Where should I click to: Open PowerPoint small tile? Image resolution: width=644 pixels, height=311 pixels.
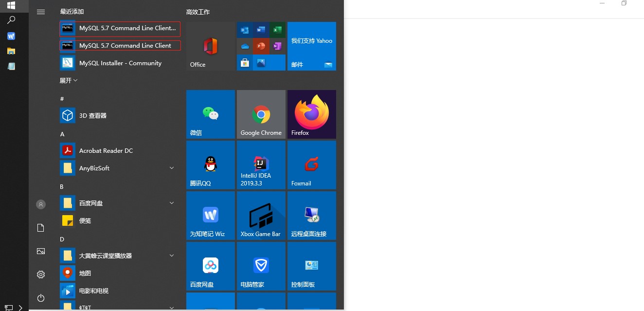coord(261,46)
